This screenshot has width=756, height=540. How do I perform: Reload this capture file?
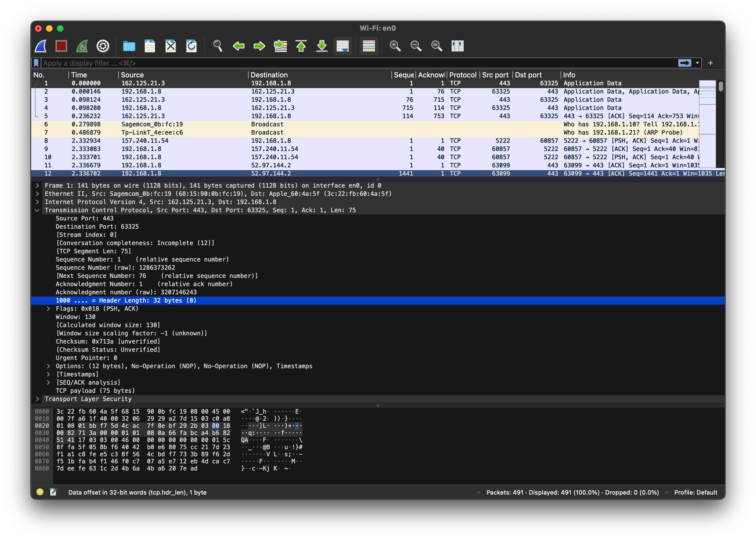tap(191, 46)
